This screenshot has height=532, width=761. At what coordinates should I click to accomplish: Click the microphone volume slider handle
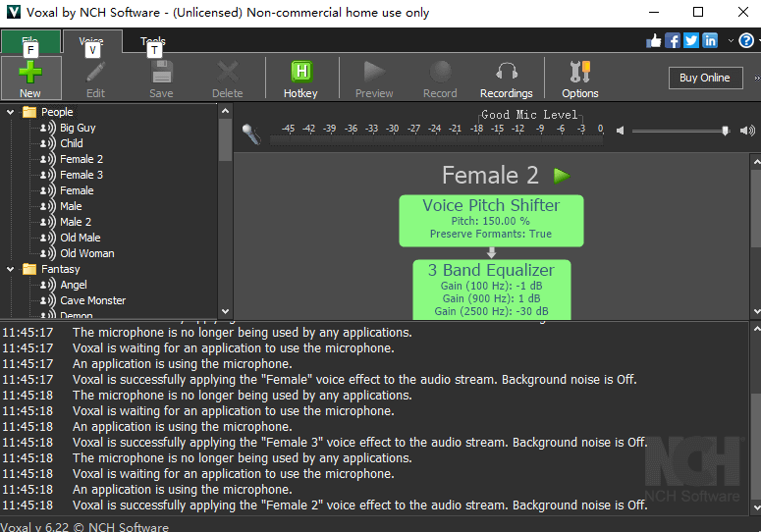click(x=726, y=131)
